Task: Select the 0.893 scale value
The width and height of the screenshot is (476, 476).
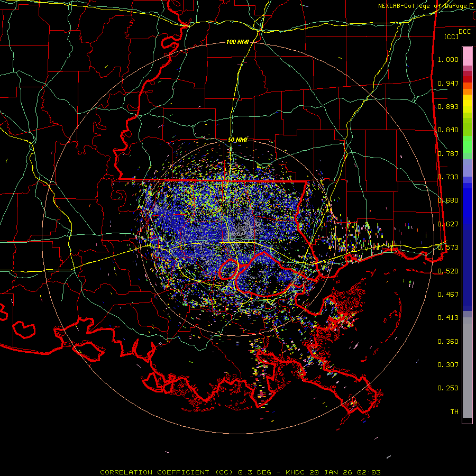Action: tap(448, 106)
